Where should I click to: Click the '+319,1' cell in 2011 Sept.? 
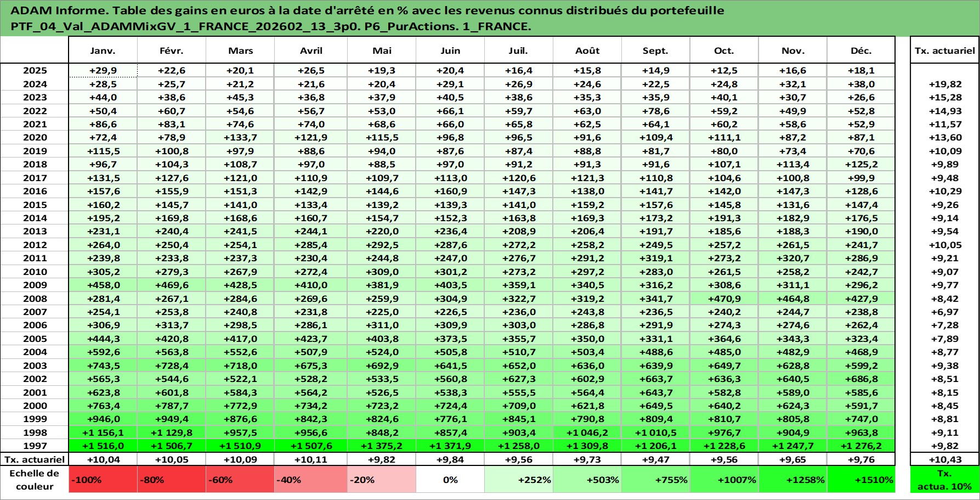pyautogui.click(x=655, y=258)
